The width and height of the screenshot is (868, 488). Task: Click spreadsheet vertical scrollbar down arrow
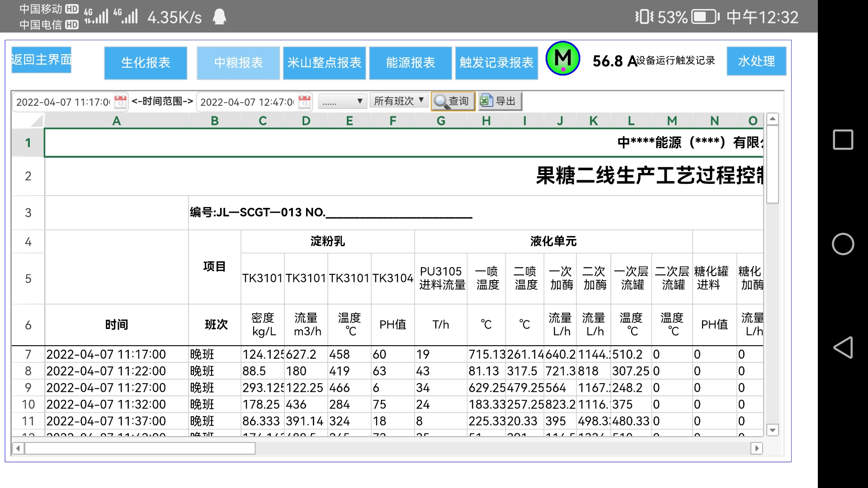click(773, 430)
